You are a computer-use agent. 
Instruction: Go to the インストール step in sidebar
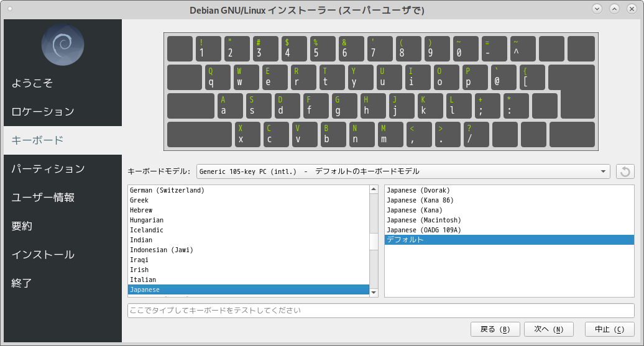tap(63, 255)
